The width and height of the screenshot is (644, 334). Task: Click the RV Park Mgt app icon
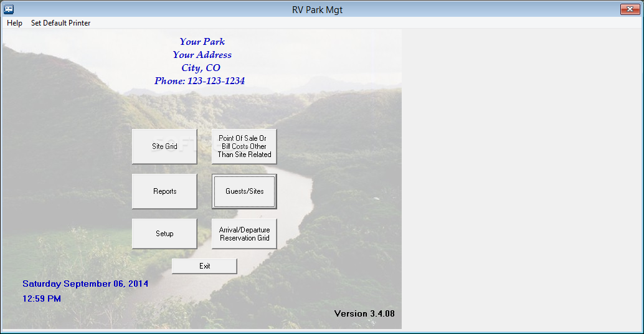tap(9, 9)
